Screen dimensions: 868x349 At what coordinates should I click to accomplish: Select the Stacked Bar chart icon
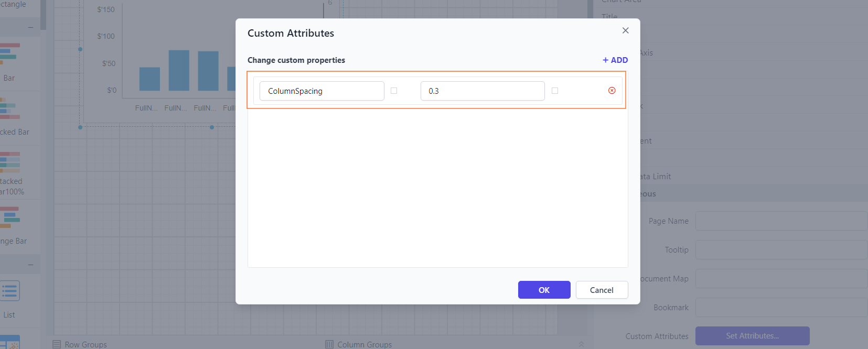[x=9, y=108]
